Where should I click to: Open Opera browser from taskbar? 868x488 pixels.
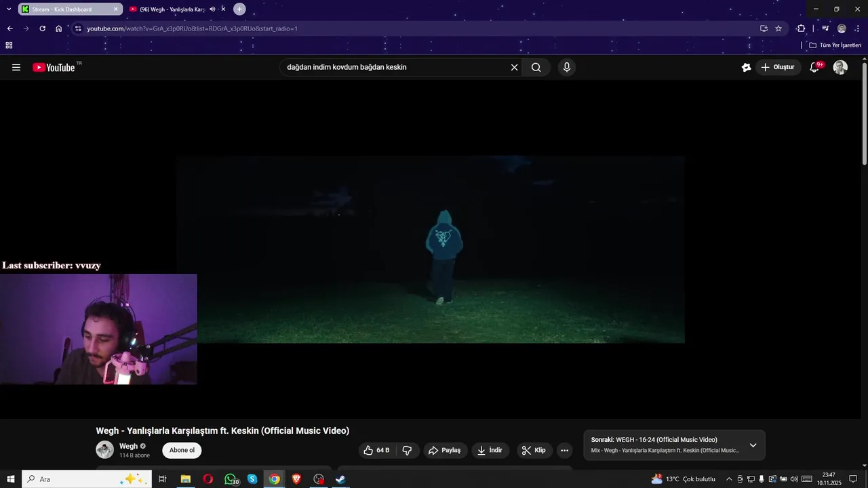(208, 479)
